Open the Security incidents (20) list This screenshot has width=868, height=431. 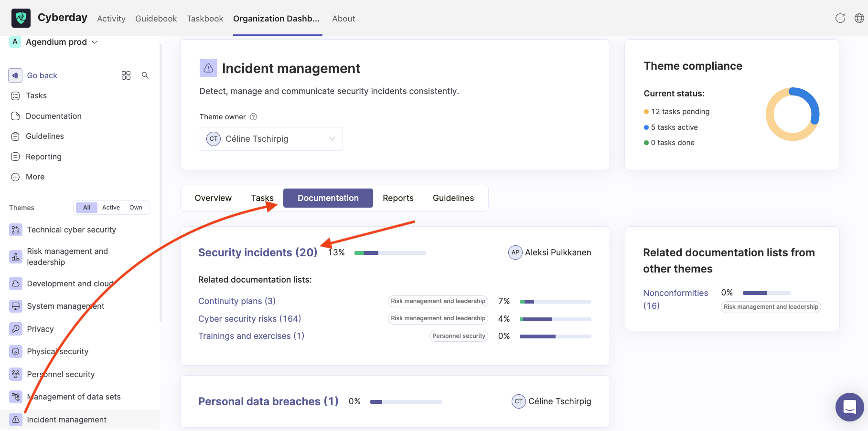point(258,252)
